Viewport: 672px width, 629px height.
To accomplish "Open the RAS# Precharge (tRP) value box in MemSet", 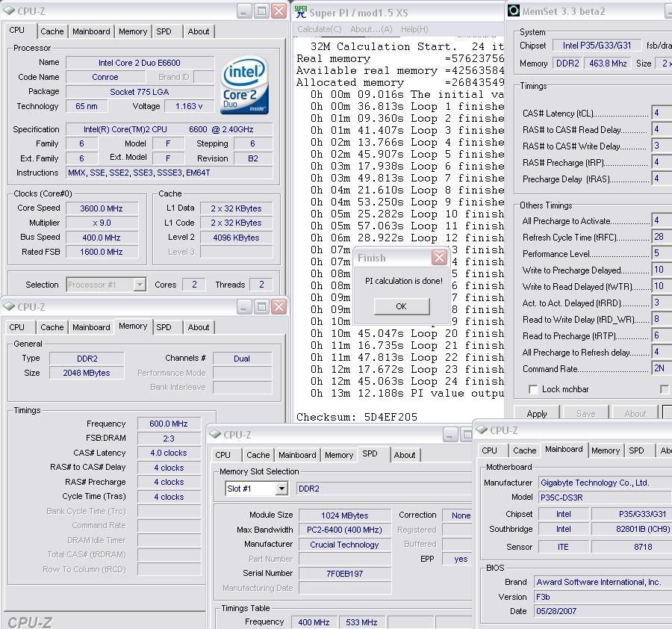I will click(x=662, y=162).
